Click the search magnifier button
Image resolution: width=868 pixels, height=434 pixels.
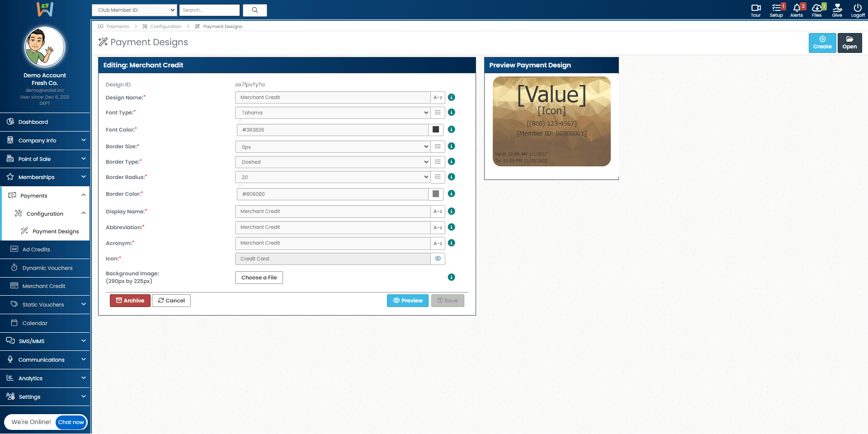tap(255, 10)
